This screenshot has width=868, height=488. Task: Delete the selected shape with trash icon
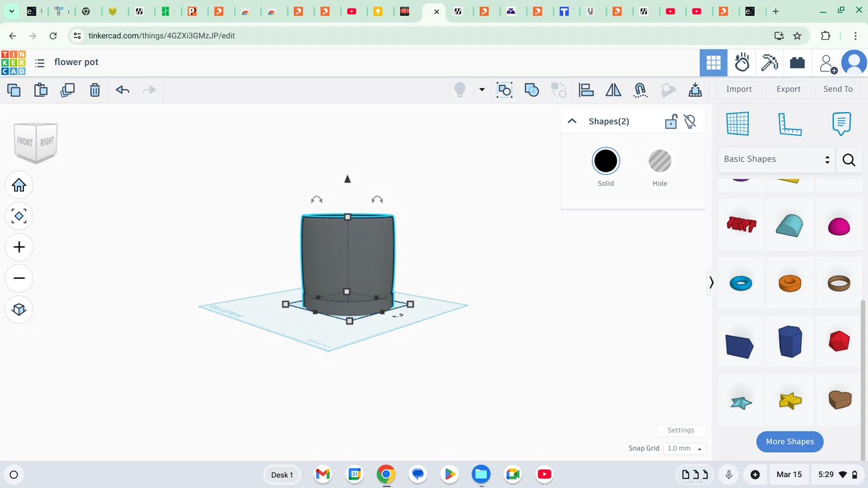(x=95, y=90)
